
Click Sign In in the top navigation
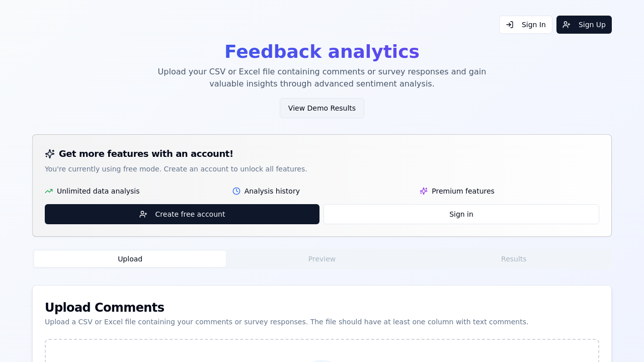(525, 24)
